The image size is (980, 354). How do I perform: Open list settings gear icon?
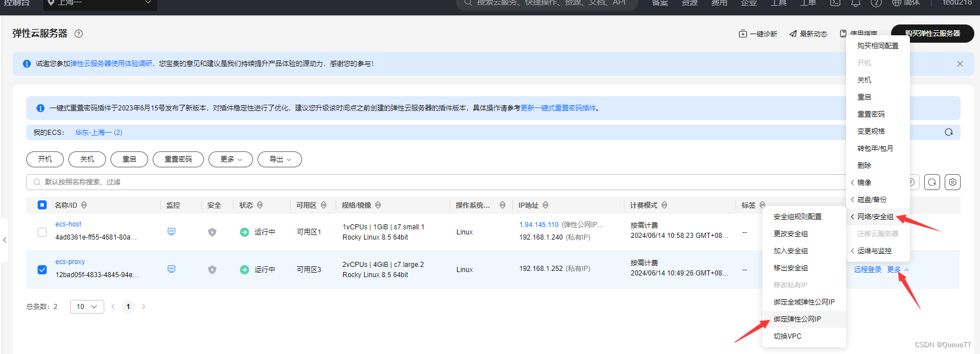pos(953,182)
